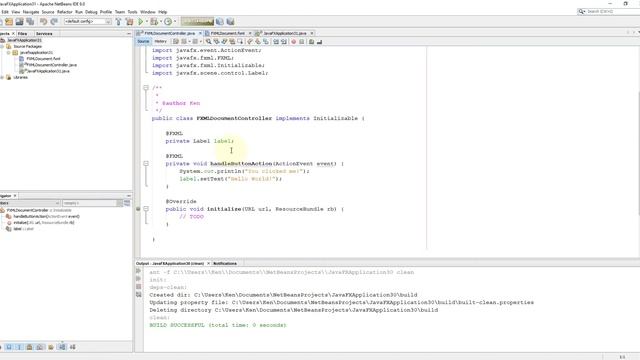Image resolution: width=640 pixels, height=360 pixels.
Task: Switch to the JavaFXApplication31.java editor tab
Action: pyautogui.click(x=284, y=33)
